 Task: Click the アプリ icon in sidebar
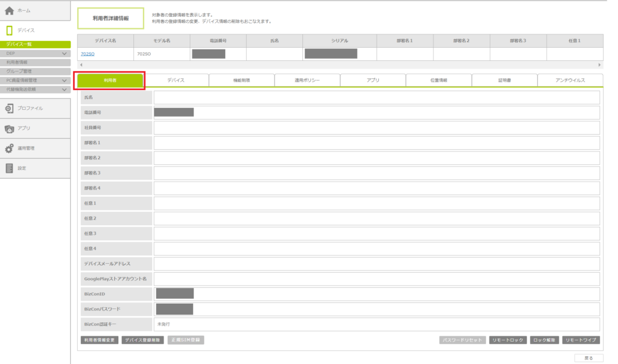[x=9, y=129]
